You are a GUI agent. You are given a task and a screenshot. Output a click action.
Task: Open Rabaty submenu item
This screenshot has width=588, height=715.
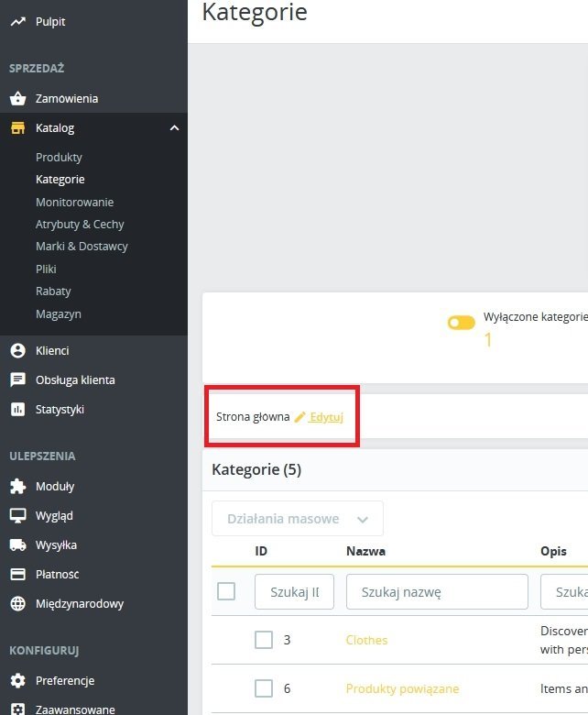point(53,291)
